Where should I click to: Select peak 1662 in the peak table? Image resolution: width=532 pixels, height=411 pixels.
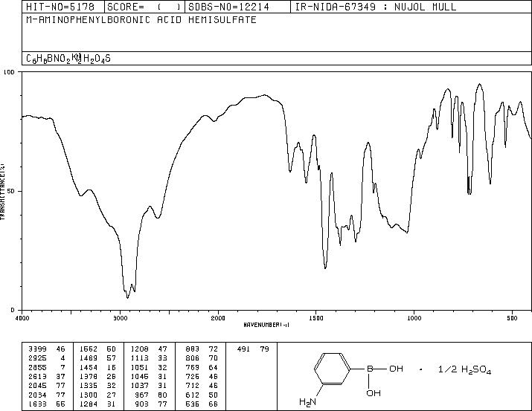pyautogui.click(x=89, y=349)
